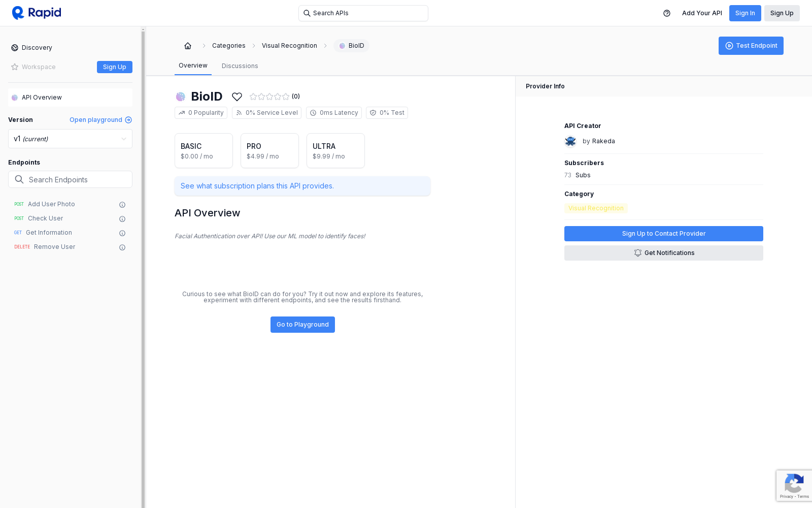The image size is (812, 508).
Task: Click info icon for Remove User
Action: pyautogui.click(x=122, y=247)
